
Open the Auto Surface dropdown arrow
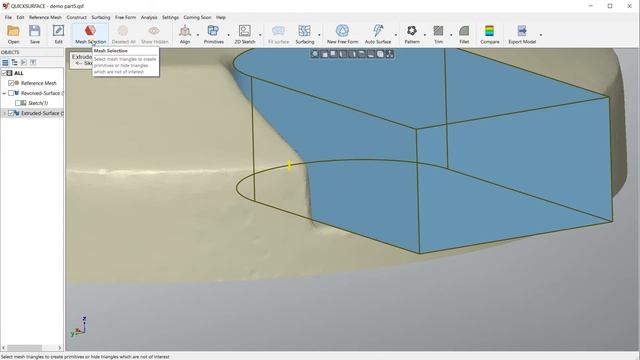[x=396, y=35]
